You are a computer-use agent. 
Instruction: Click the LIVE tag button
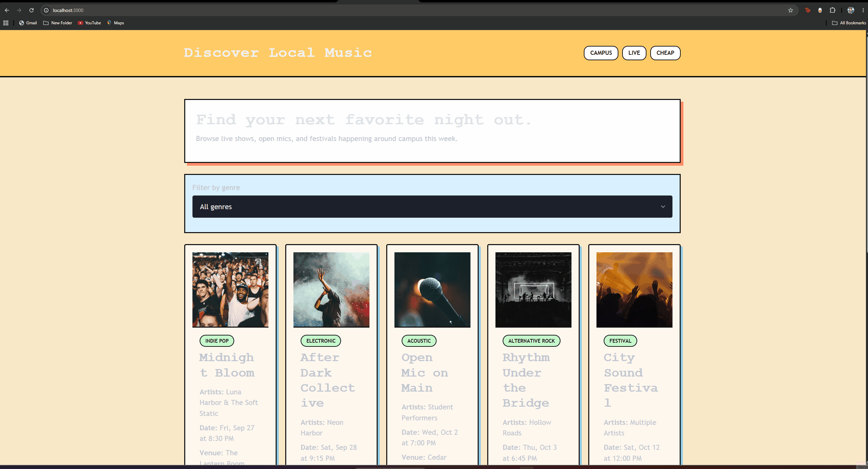[x=634, y=53]
